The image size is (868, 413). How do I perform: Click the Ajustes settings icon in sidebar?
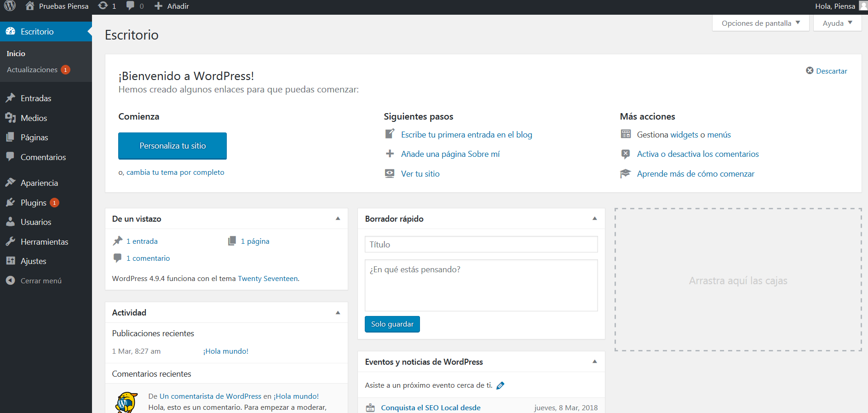tap(11, 261)
